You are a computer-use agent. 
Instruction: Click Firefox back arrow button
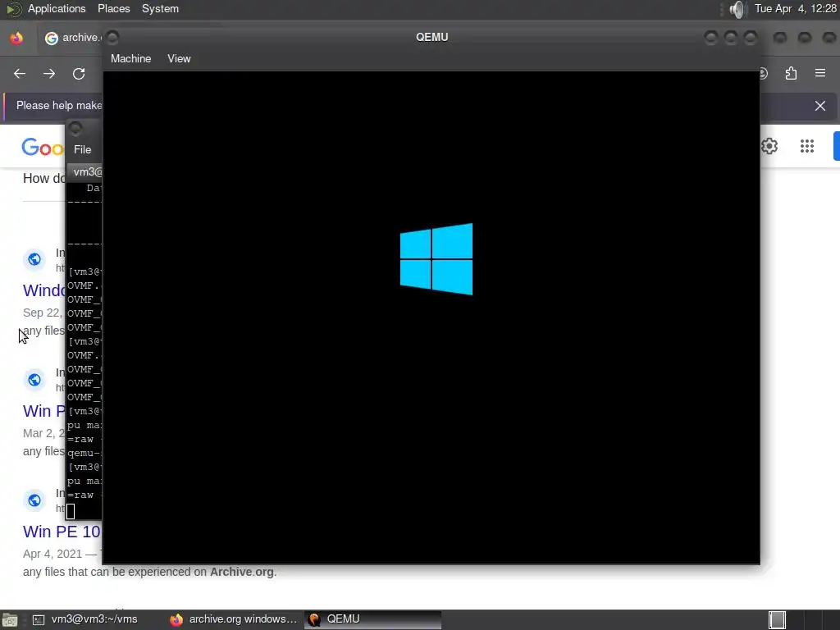(20, 73)
